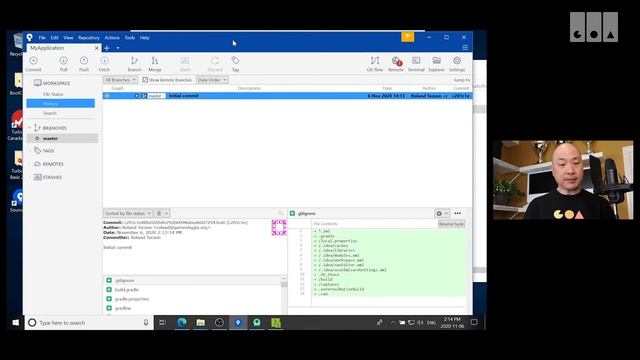Click the Merge toolbar icon
This screenshot has height=360, width=640.
[x=155, y=64]
